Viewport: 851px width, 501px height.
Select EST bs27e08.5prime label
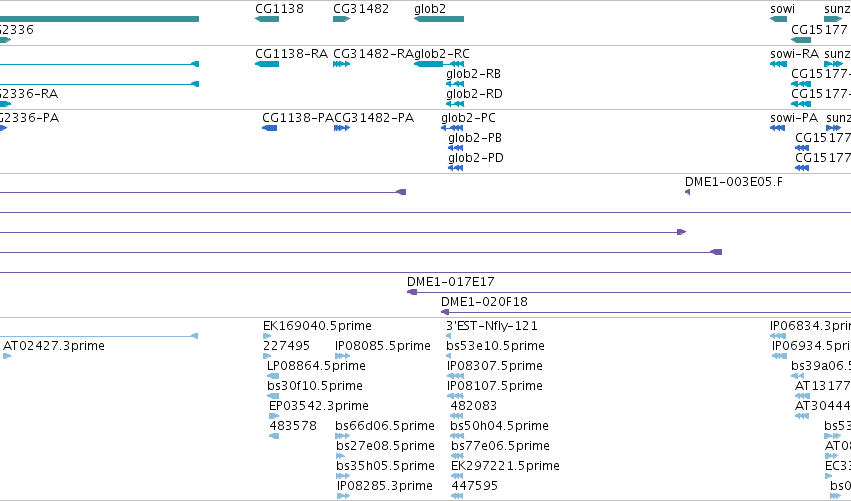385,446
